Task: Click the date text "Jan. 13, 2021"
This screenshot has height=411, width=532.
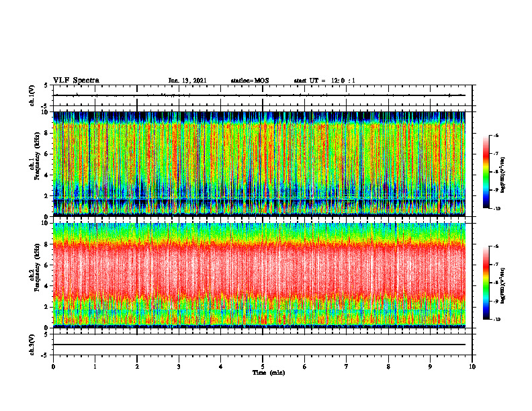Action: (187, 81)
